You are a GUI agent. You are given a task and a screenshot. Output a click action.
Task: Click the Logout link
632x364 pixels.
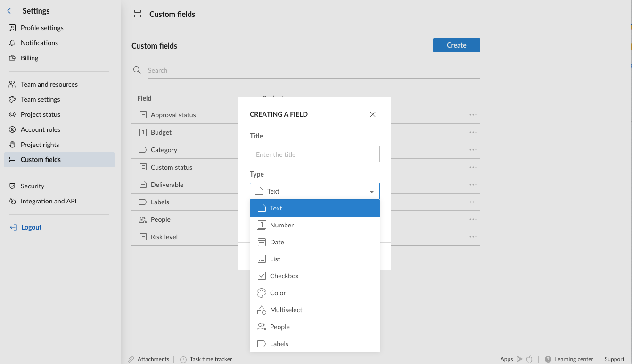pos(25,227)
